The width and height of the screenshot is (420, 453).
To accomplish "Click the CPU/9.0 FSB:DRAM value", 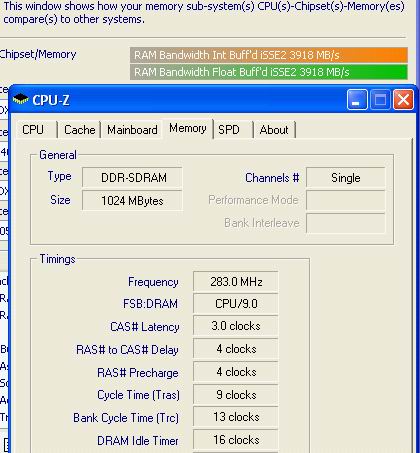I will point(236,304).
